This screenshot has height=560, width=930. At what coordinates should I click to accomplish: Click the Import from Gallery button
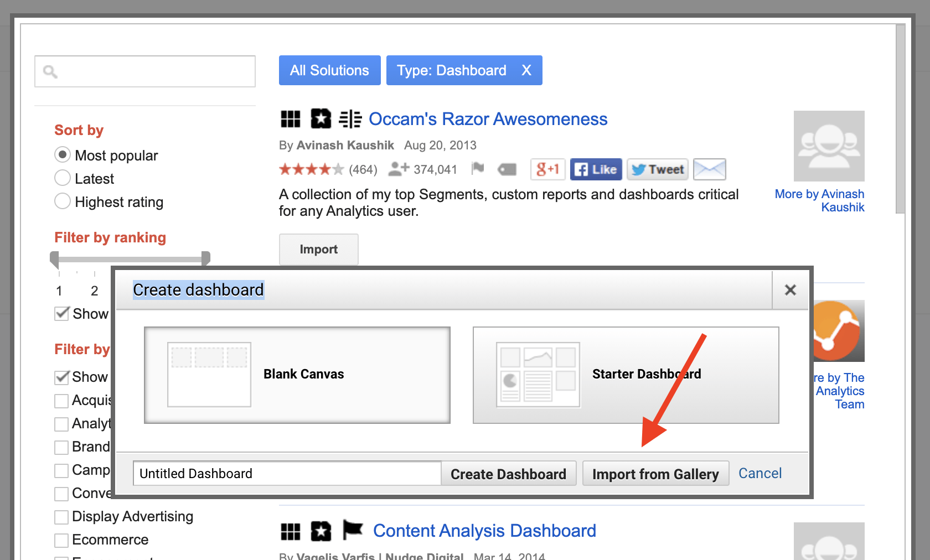click(x=655, y=474)
